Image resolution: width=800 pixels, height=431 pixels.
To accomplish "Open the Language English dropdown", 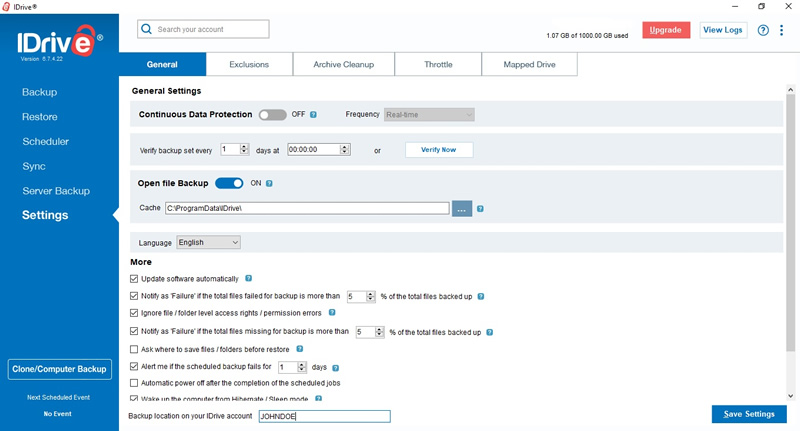I will pos(208,242).
